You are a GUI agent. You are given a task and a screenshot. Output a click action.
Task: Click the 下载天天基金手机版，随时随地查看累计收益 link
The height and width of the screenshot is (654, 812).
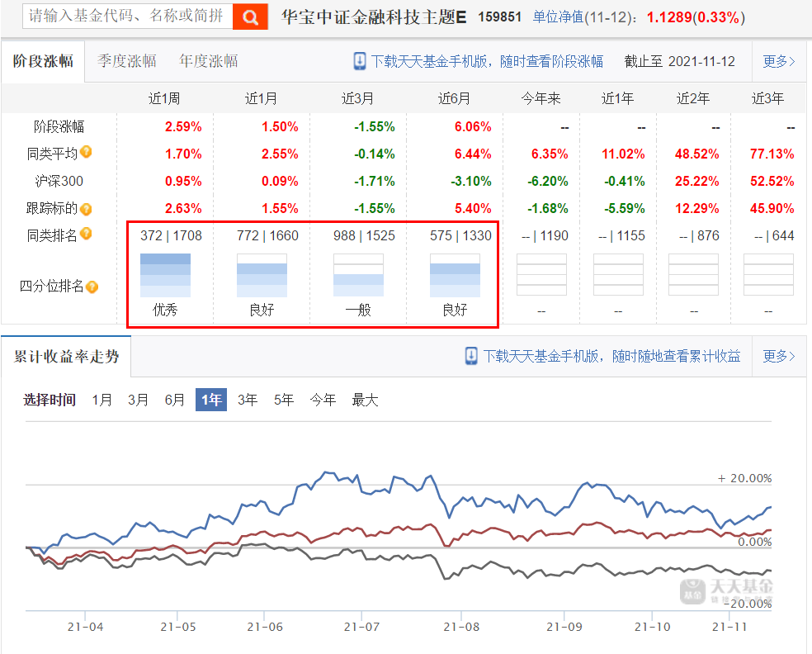[x=611, y=356]
